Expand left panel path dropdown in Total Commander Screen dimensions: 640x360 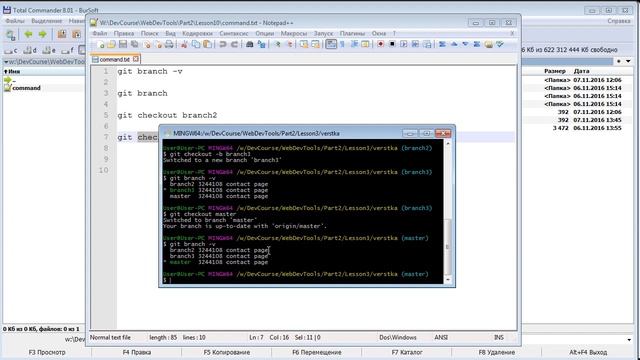(6, 62)
